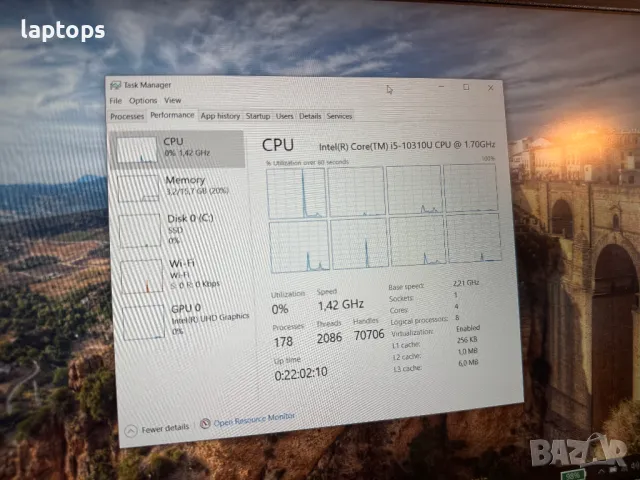Open the Options menu
This screenshot has height=480, width=640.
pos(142,101)
